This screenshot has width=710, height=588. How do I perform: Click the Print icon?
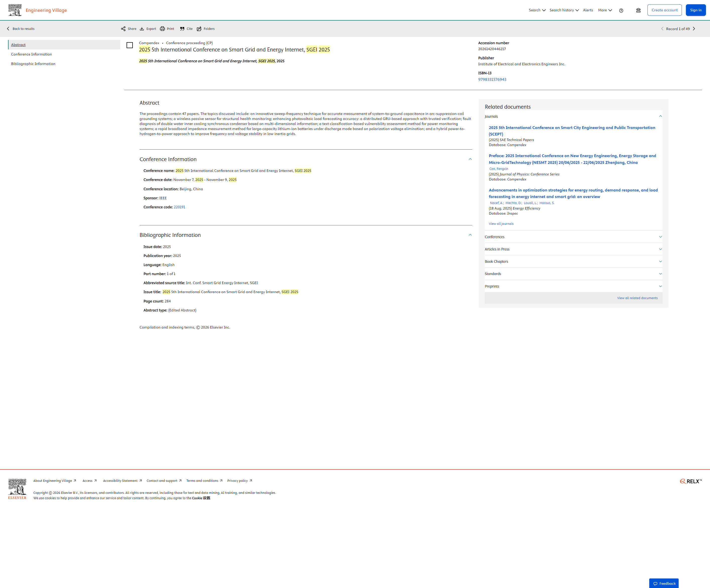coord(163,29)
